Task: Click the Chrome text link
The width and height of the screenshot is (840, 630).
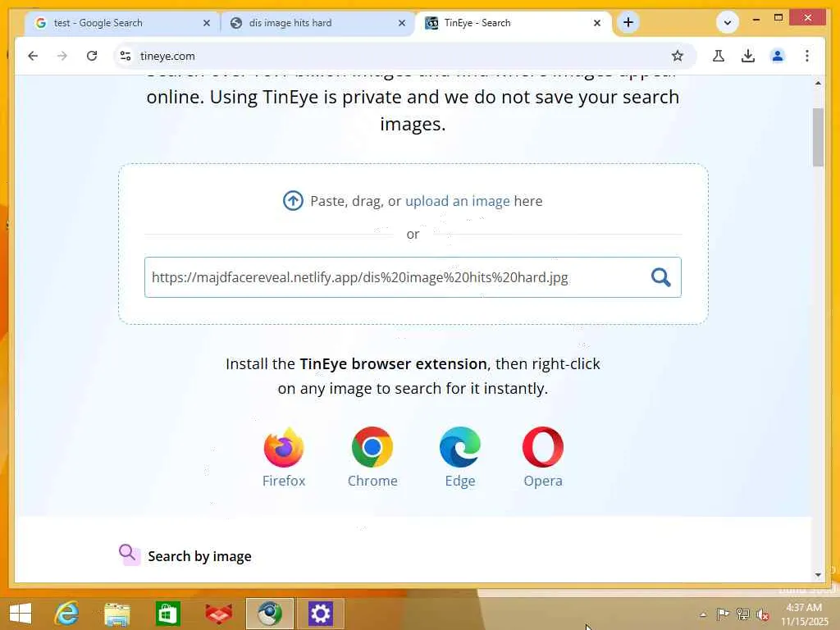Action: click(372, 481)
